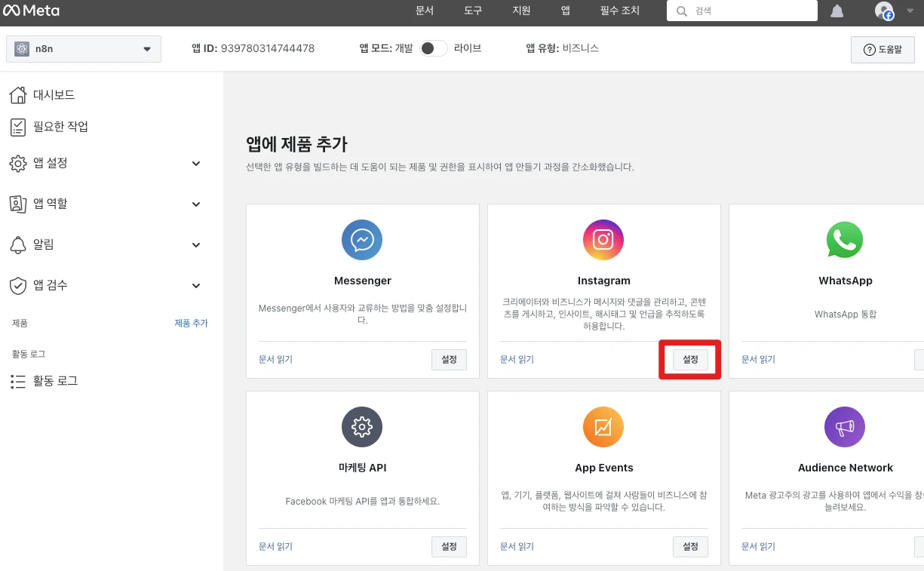Click 제품 추가 link in sidebar

pyautogui.click(x=191, y=323)
